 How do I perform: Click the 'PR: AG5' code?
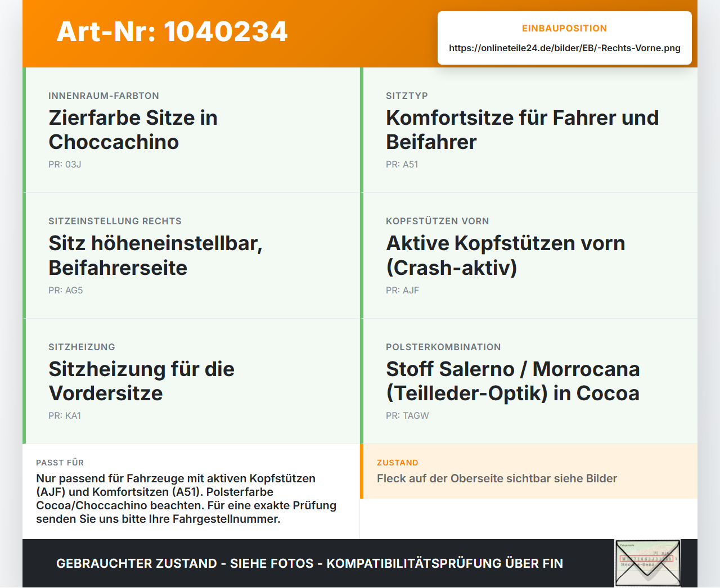[x=66, y=290]
